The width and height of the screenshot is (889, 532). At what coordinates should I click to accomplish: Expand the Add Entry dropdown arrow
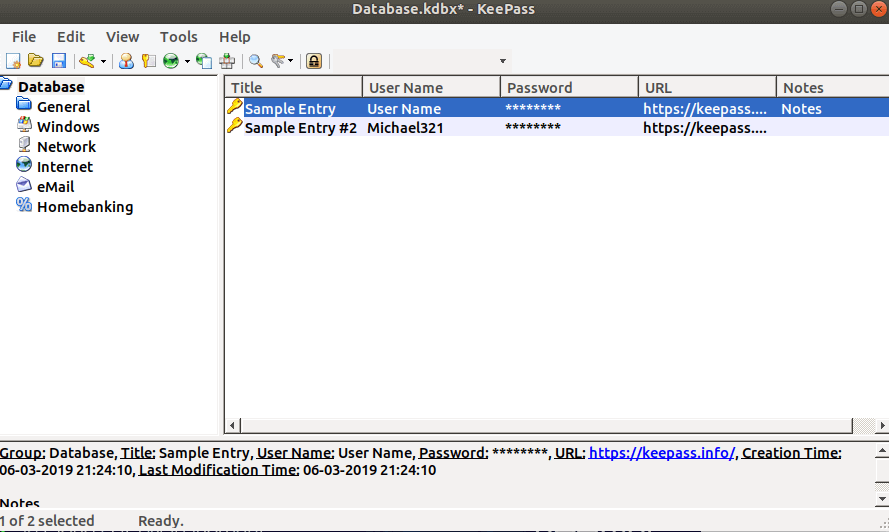pos(103,61)
